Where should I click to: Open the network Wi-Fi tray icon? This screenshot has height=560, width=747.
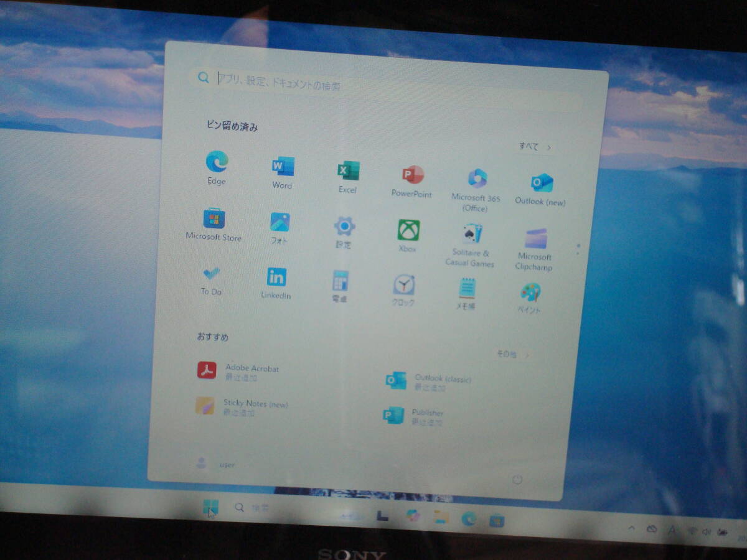click(692, 531)
